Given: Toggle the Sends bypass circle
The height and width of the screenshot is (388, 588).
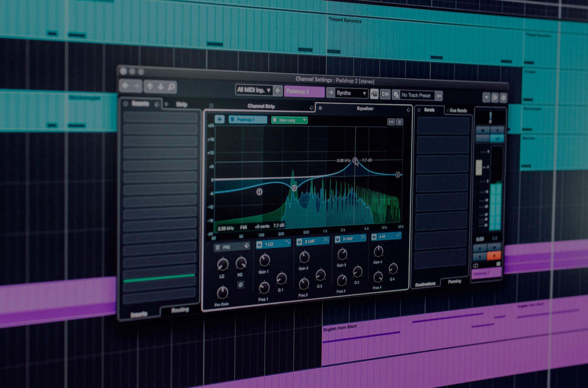Looking at the screenshot, I should tap(419, 110).
